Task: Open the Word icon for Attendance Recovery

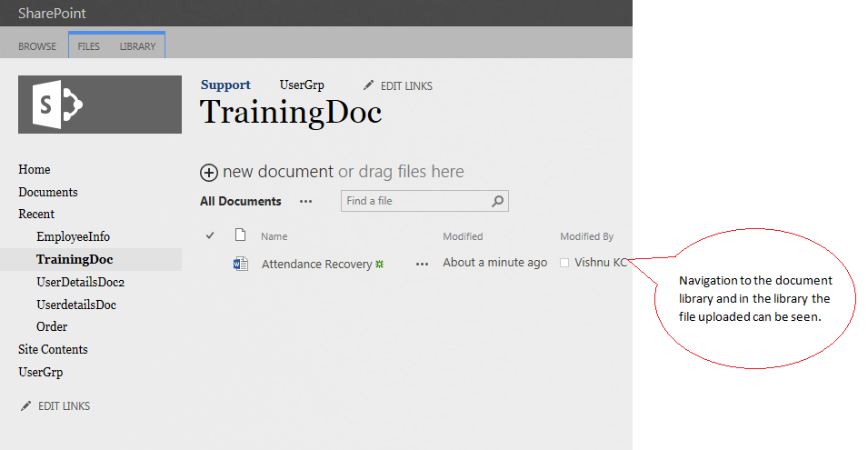Action: 240,264
